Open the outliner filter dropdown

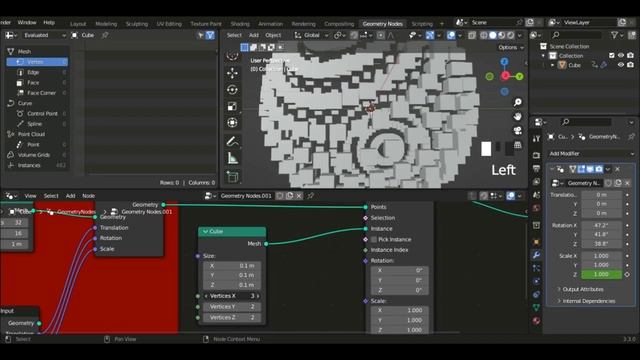coord(616,36)
